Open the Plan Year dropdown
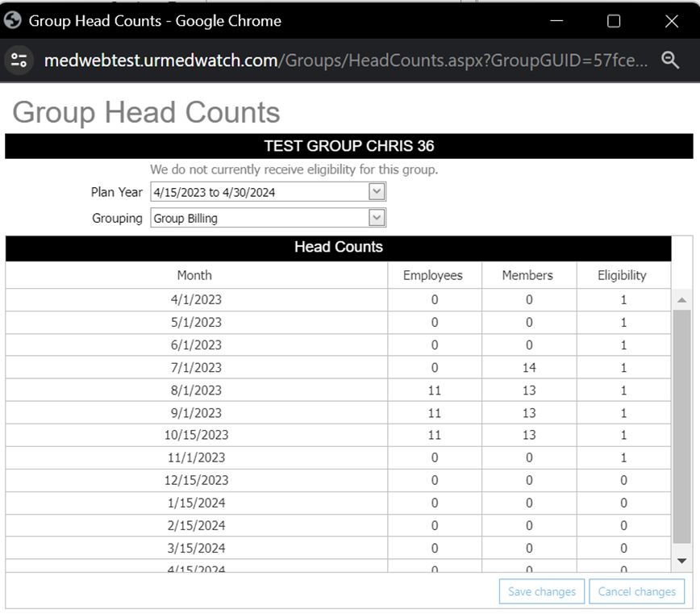The height and width of the screenshot is (614, 700). tap(377, 192)
